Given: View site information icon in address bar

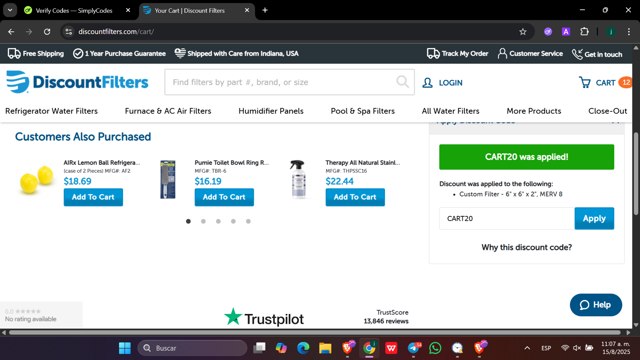Looking at the screenshot, I should point(69,31).
